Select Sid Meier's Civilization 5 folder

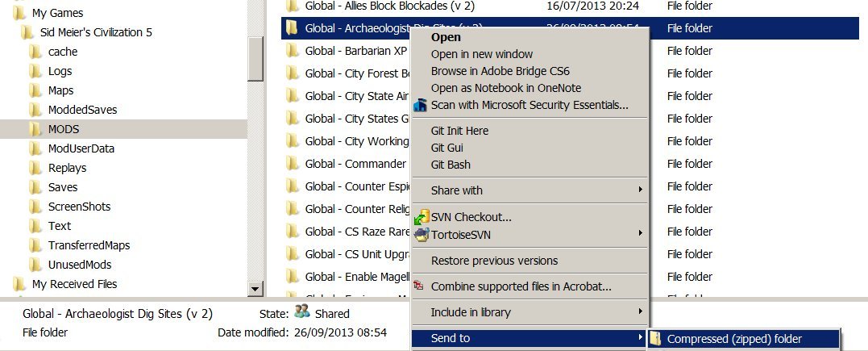(x=96, y=32)
